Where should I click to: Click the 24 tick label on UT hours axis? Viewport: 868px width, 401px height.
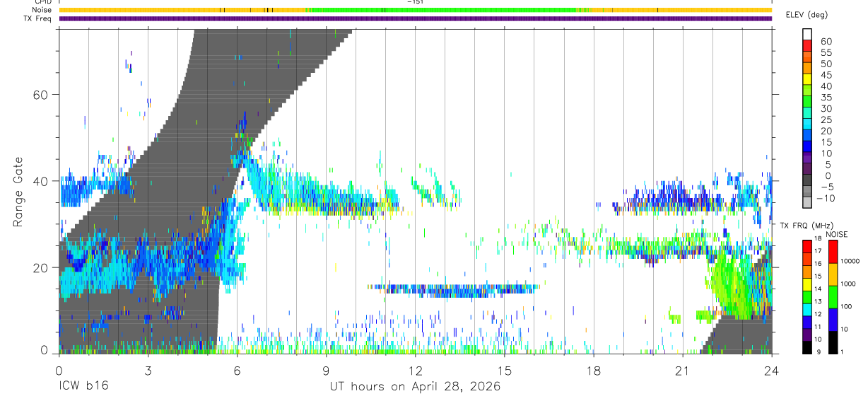point(772,370)
